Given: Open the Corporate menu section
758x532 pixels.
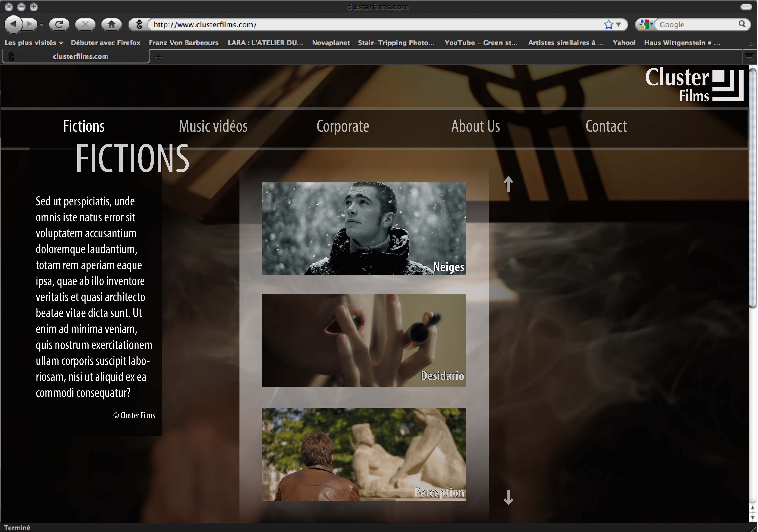Looking at the screenshot, I should (x=342, y=126).
